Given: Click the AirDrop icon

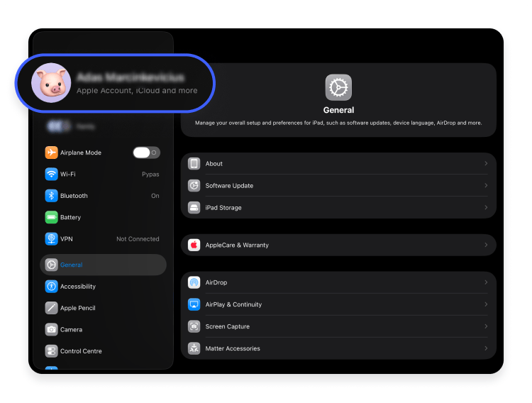Looking at the screenshot, I should tap(194, 282).
